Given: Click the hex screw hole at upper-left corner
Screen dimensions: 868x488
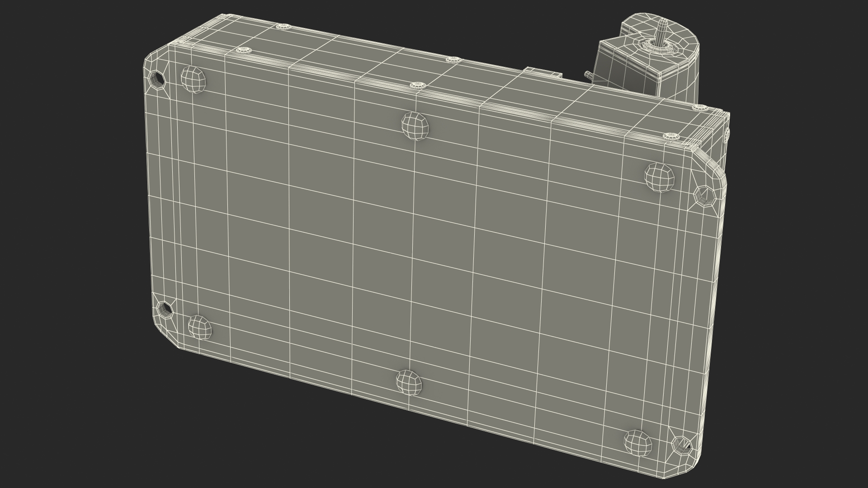Looking at the screenshot, I should (157, 80).
